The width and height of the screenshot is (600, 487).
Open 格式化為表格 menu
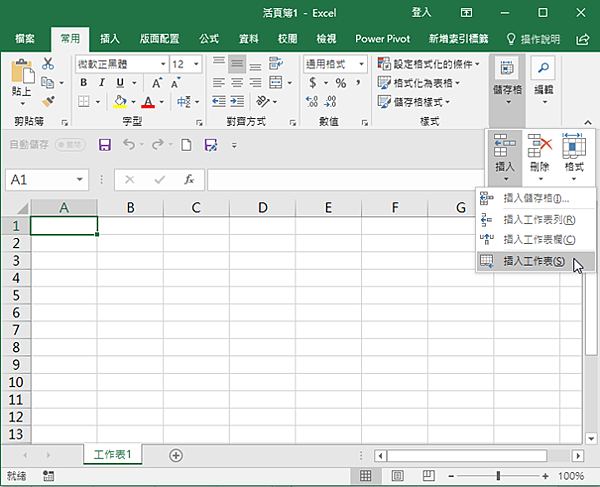419,83
